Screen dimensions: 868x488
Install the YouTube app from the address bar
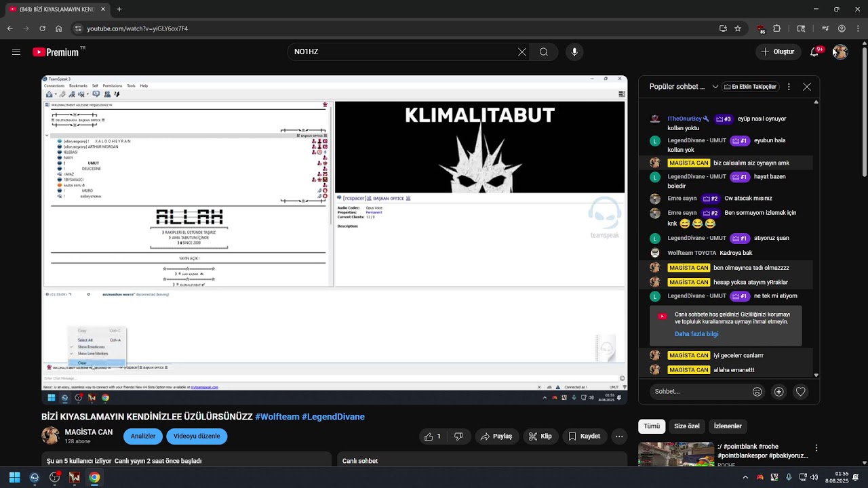pos(724,28)
